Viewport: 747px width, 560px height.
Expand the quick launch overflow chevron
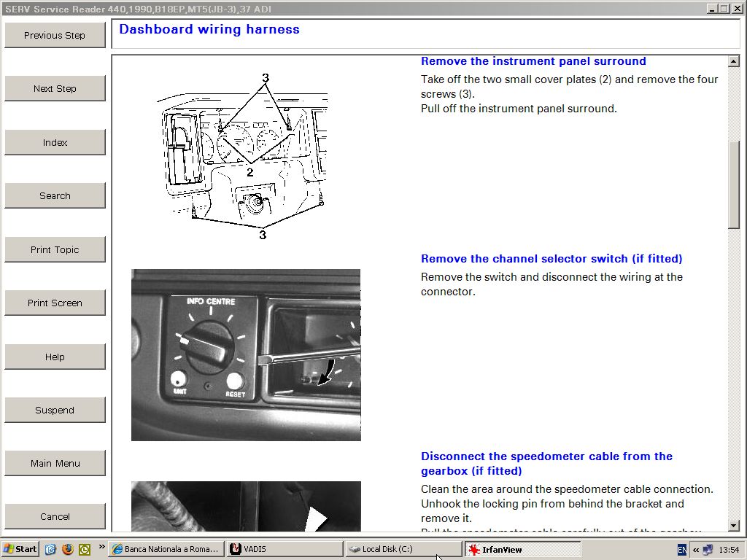pyautogui.click(x=101, y=547)
